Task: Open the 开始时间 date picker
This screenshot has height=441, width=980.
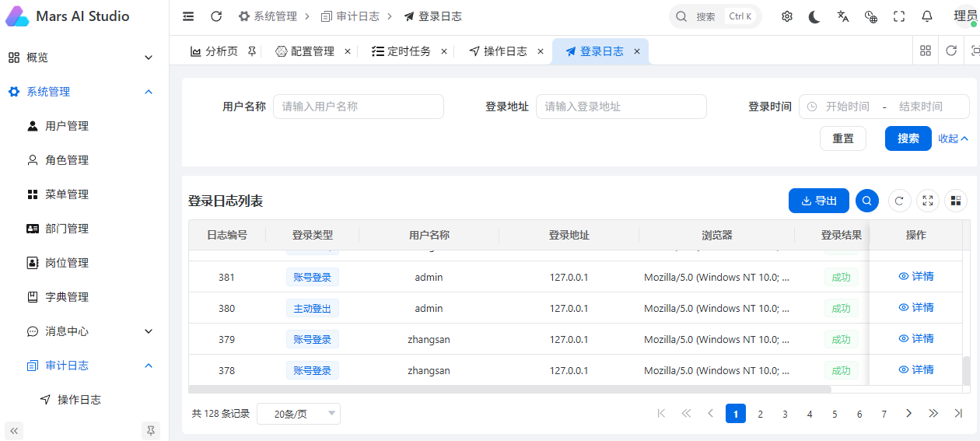Action: [848, 107]
